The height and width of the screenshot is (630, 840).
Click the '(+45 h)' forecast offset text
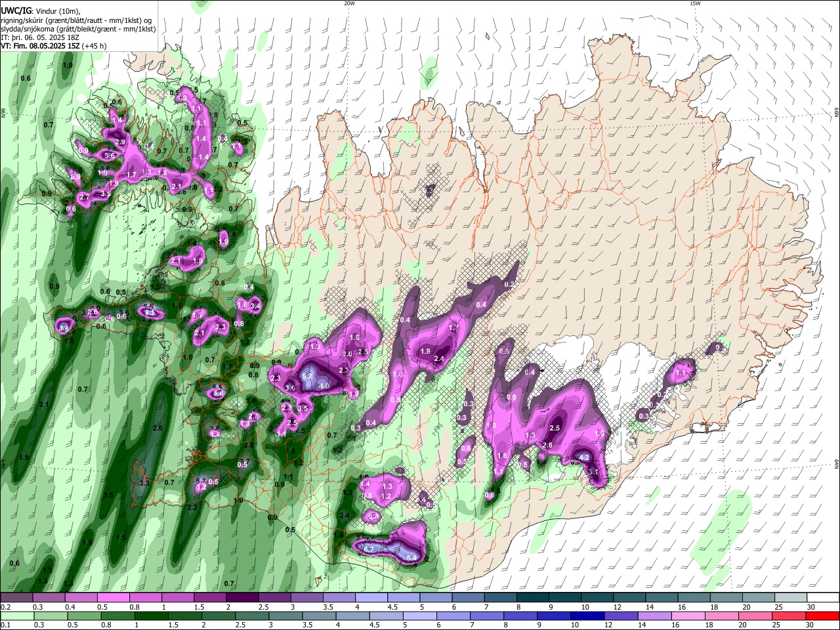[x=94, y=47]
